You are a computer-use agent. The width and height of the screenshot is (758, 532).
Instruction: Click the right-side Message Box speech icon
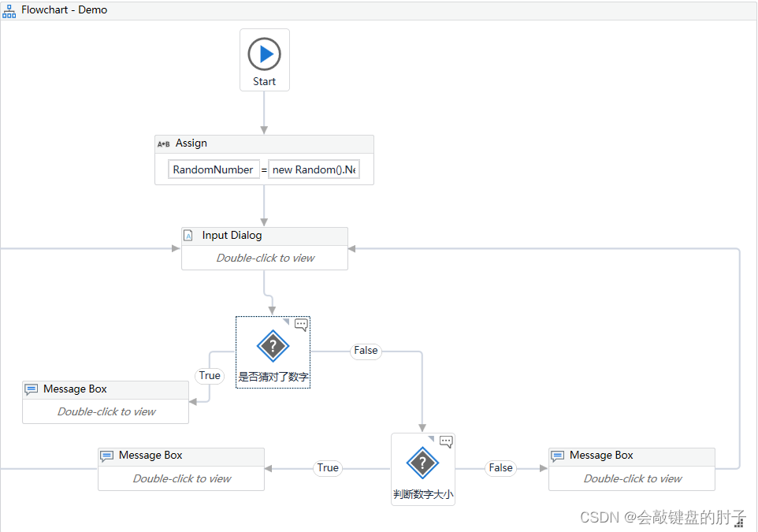558,456
